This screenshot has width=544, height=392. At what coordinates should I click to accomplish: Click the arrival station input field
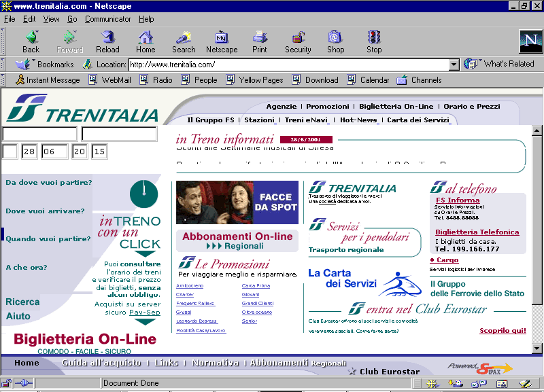coord(119,134)
